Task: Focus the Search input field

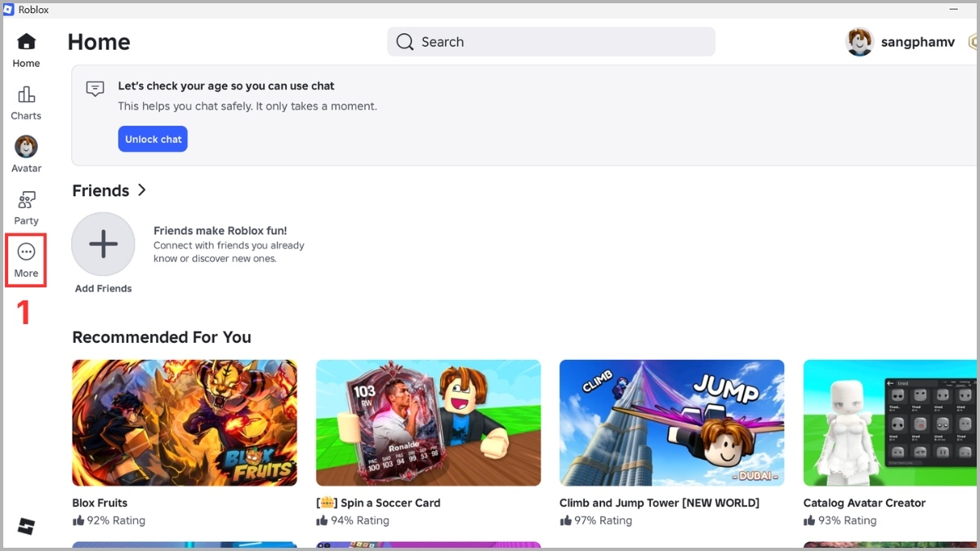Action: [551, 42]
